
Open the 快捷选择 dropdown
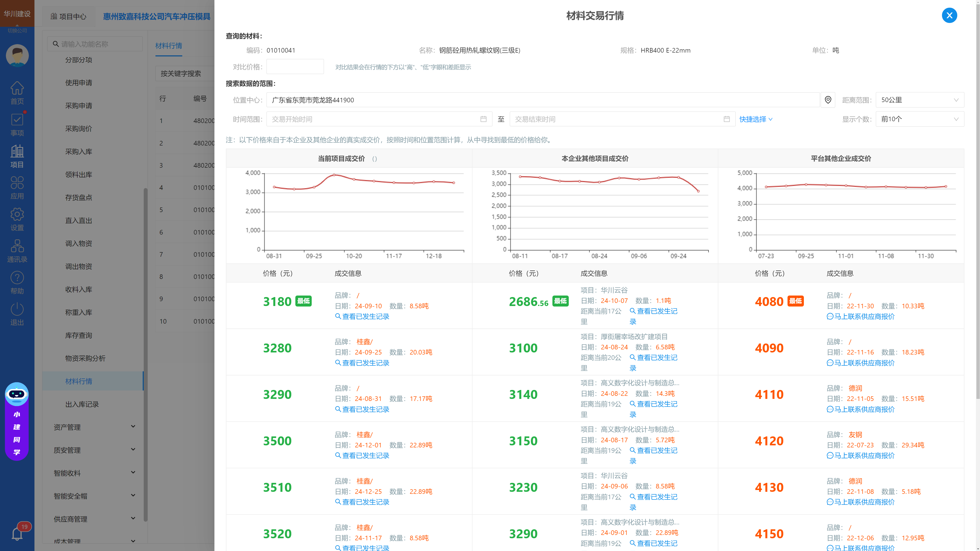point(756,119)
